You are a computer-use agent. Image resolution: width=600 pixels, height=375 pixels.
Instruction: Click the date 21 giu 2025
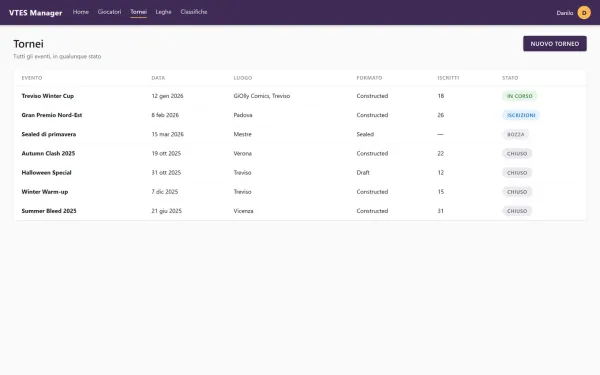click(x=166, y=211)
